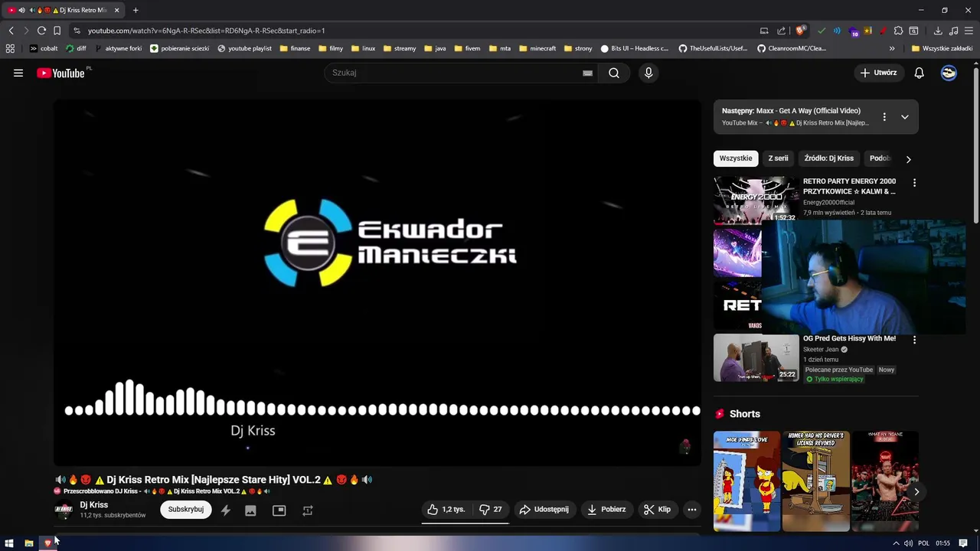Open the account avatar menu
The image size is (980, 551).
[x=949, y=73]
